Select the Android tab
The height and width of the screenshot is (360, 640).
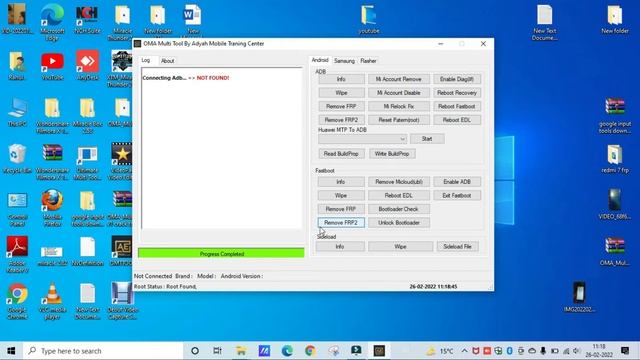(x=320, y=60)
